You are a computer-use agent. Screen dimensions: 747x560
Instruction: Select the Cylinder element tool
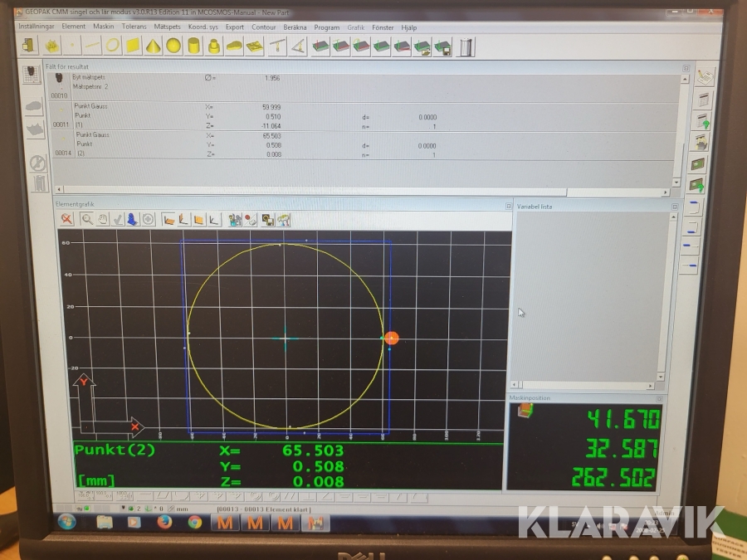click(x=193, y=46)
